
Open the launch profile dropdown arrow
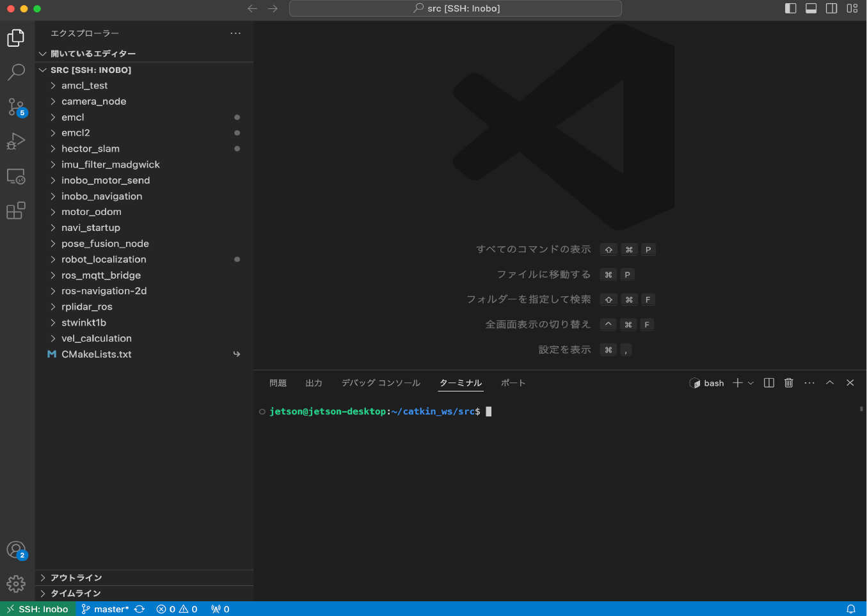751,383
